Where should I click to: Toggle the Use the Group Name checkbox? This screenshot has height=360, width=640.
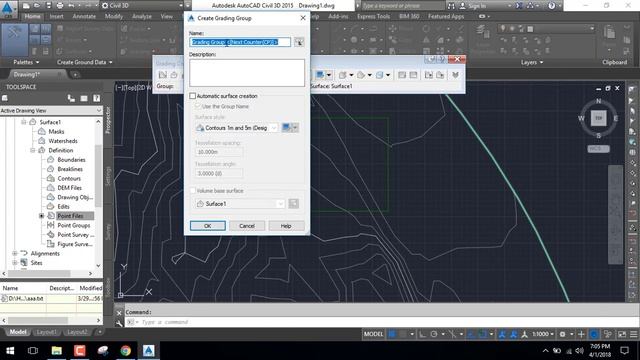pyautogui.click(x=198, y=106)
